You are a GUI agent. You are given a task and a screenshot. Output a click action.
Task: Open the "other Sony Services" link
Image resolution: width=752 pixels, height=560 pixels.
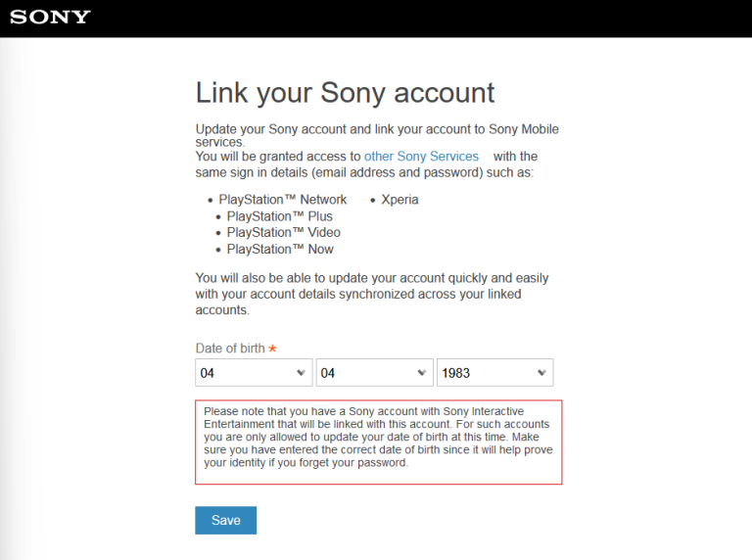pos(421,157)
